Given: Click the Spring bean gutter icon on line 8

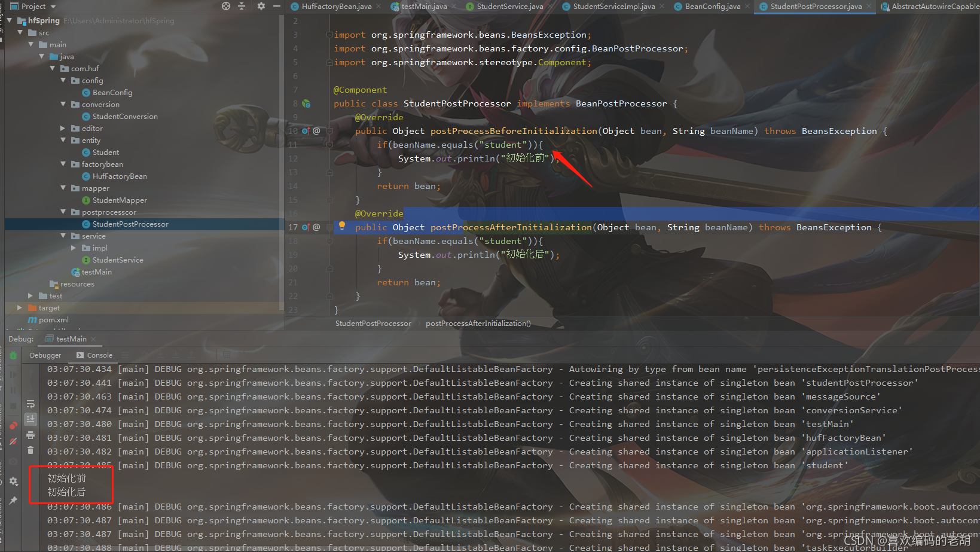Looking at the screenshot, I should [x=306, y=103].
